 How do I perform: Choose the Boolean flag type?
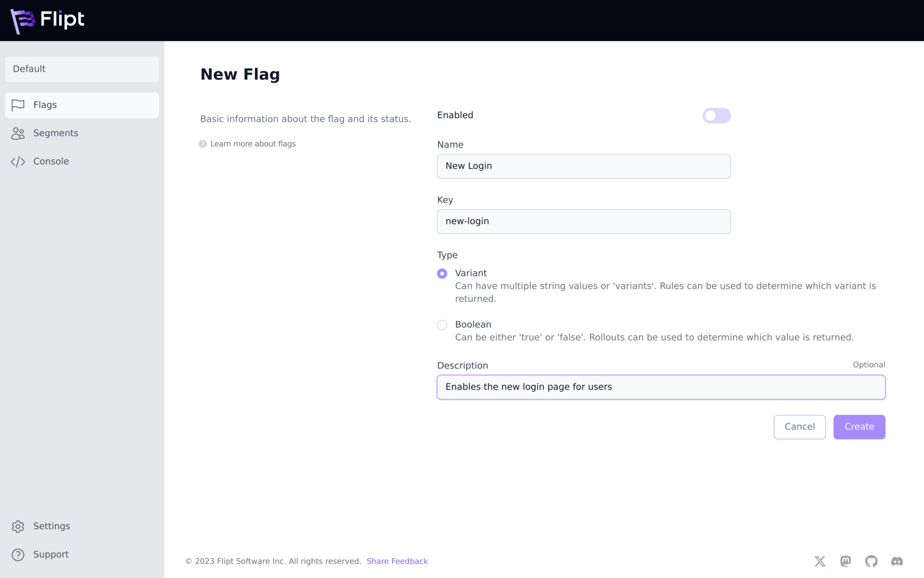pos(442,325)
